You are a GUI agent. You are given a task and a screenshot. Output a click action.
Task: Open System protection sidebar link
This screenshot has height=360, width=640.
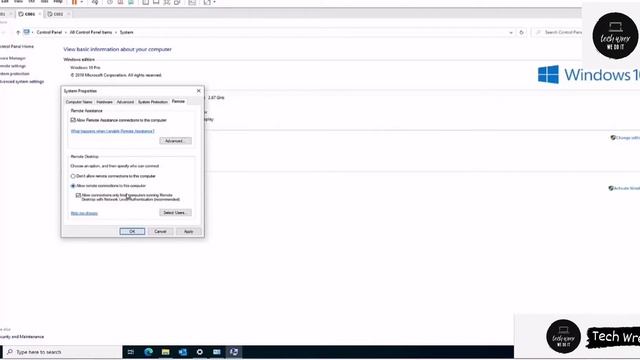point(15,74)
